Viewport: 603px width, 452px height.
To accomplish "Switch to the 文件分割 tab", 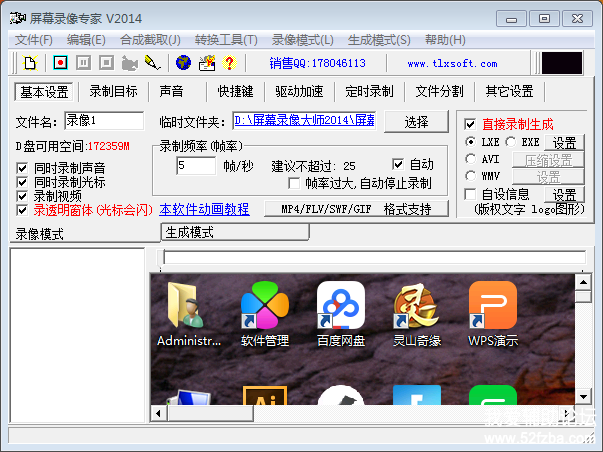I will click(x=439, y=92).
